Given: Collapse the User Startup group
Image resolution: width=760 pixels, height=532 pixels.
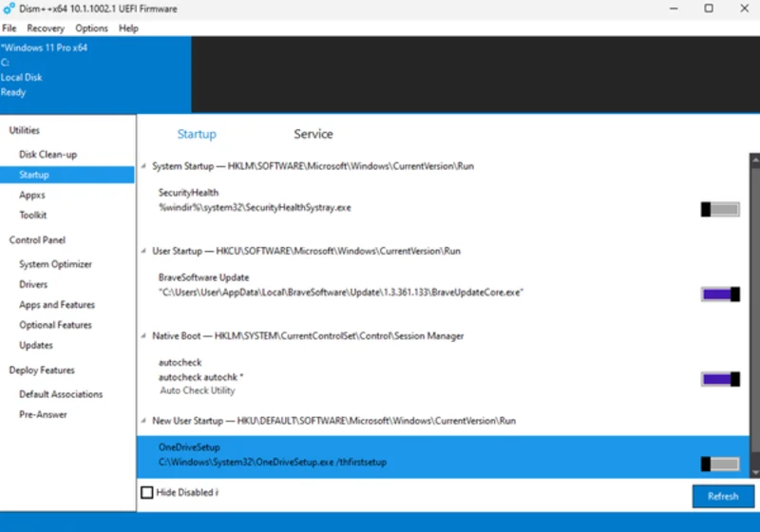Looking at the screenshot, I should [144, 251].
